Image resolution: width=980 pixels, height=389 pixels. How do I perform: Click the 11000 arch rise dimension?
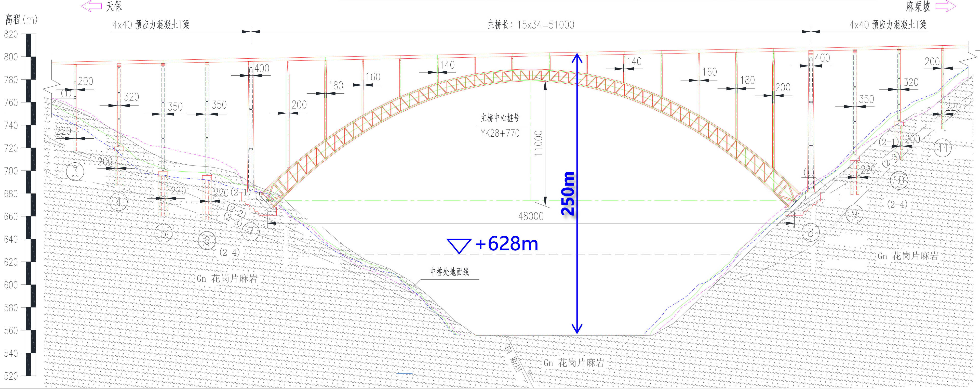(x=538, y=144)
